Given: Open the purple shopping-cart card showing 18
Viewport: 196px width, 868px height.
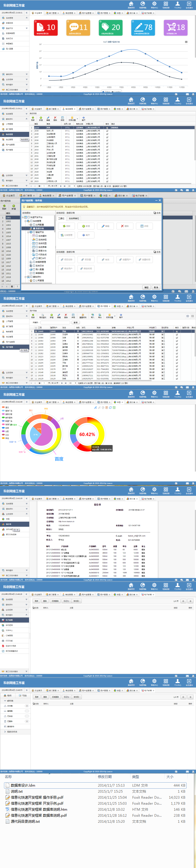Looking at the screenshot, I should [x=175, y=28].
